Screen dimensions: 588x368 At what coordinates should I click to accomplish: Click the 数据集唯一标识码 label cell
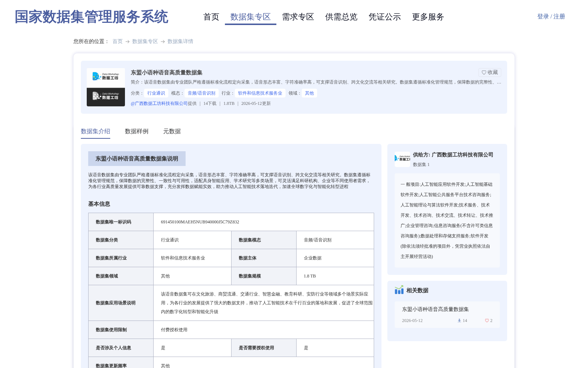[x=121, y=222]
